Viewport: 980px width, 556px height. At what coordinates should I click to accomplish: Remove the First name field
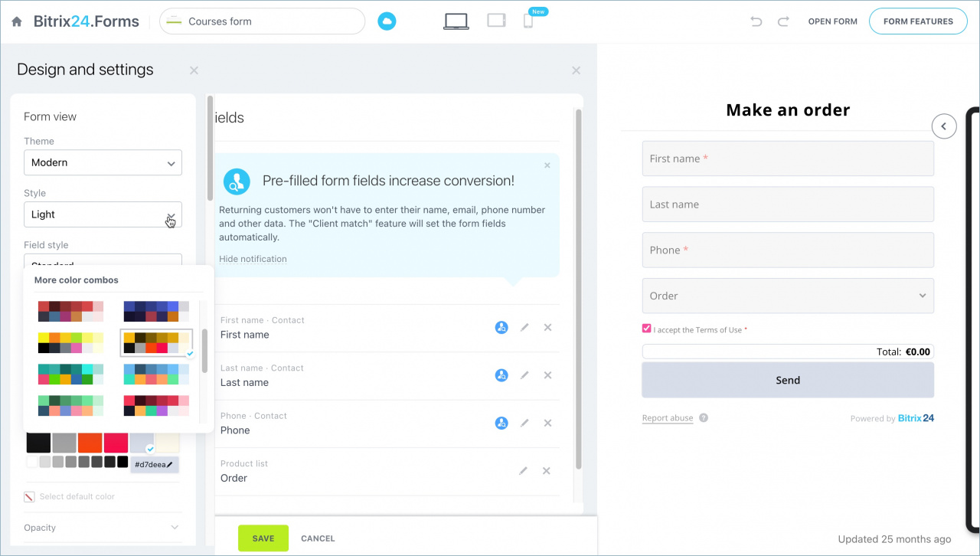point(547,327)
